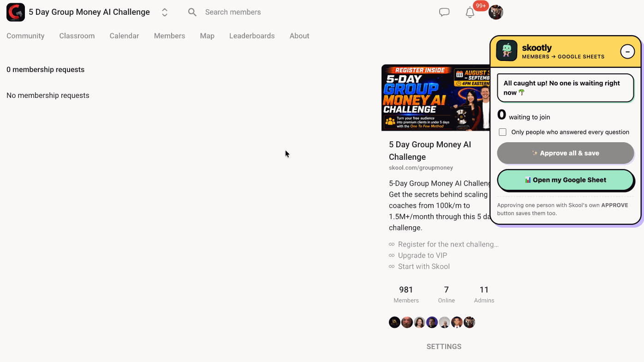The image size is (644, 362).
Task: Open the chat messages icon
Action: point(444,12)
